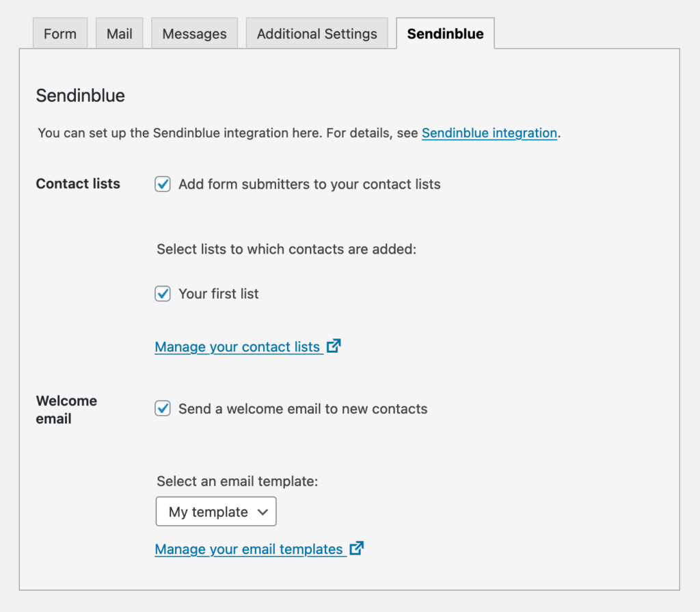The image size is (700, 612).
Task: Click the 'Your first list' label text
Action: point(218,294)
